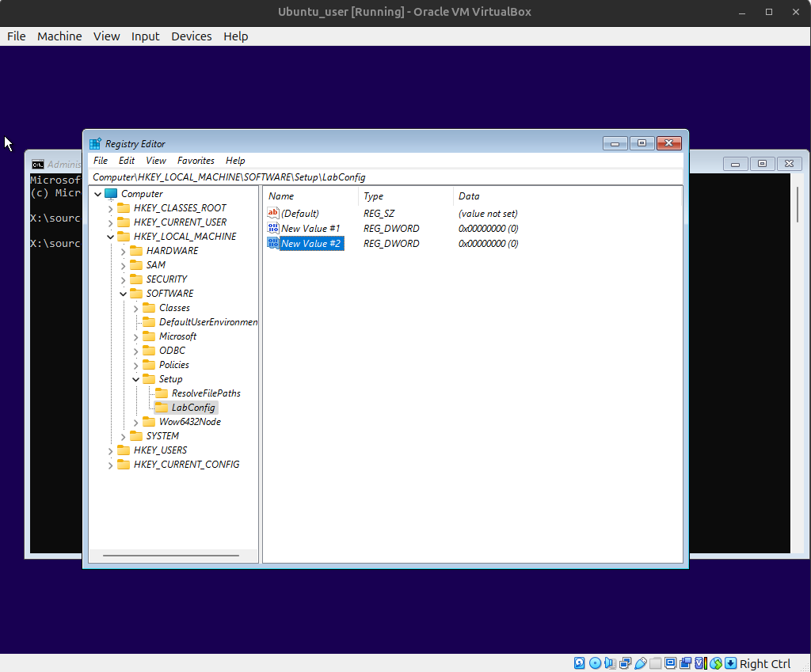Expand the HKEY_CURRENT_USER key
Image resolution: width=811 pixels, height=672 pixels.
coord(110,222)
